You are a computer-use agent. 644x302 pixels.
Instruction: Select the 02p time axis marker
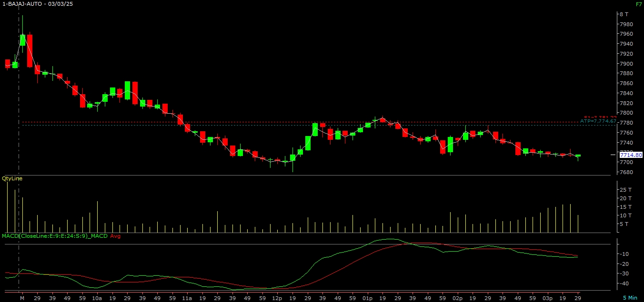coord(457,298)
